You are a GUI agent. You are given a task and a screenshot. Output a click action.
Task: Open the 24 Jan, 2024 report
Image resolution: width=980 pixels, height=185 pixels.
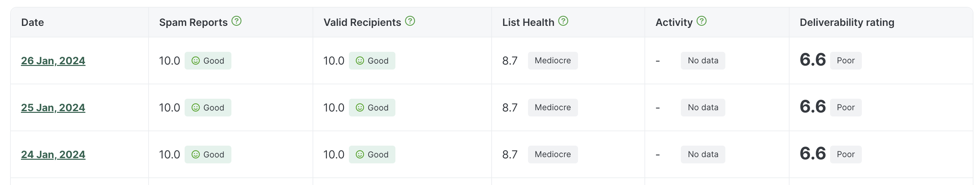click(x=53, y=154)
